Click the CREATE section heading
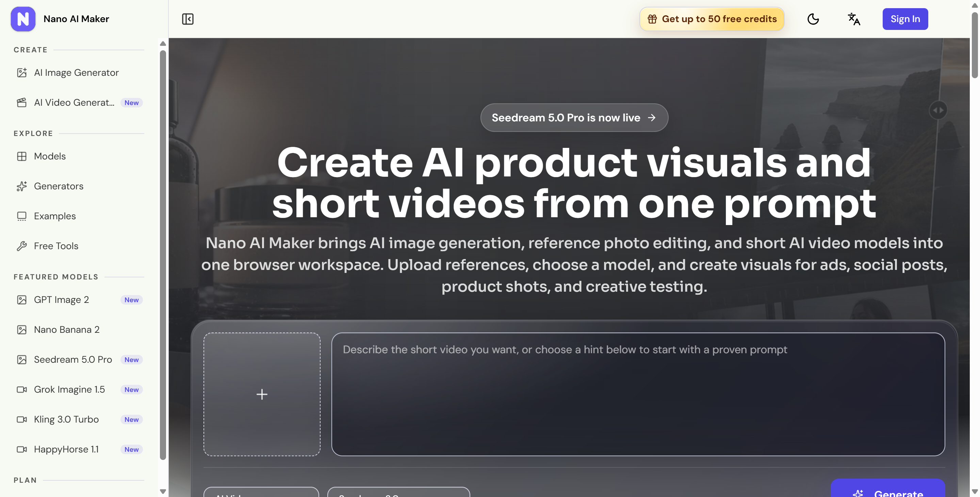The width and height of the screenshot is (980, 497). coord(31,50)
